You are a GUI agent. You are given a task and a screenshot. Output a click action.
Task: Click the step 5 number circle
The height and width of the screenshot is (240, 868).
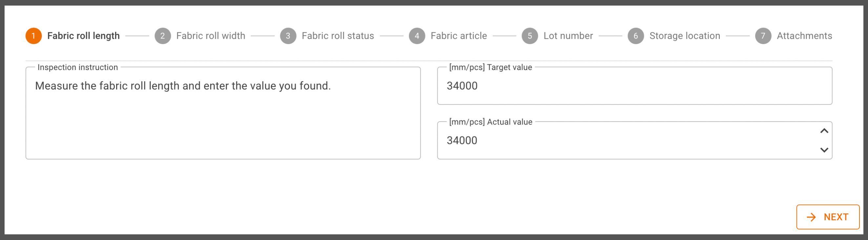(530, 36)
